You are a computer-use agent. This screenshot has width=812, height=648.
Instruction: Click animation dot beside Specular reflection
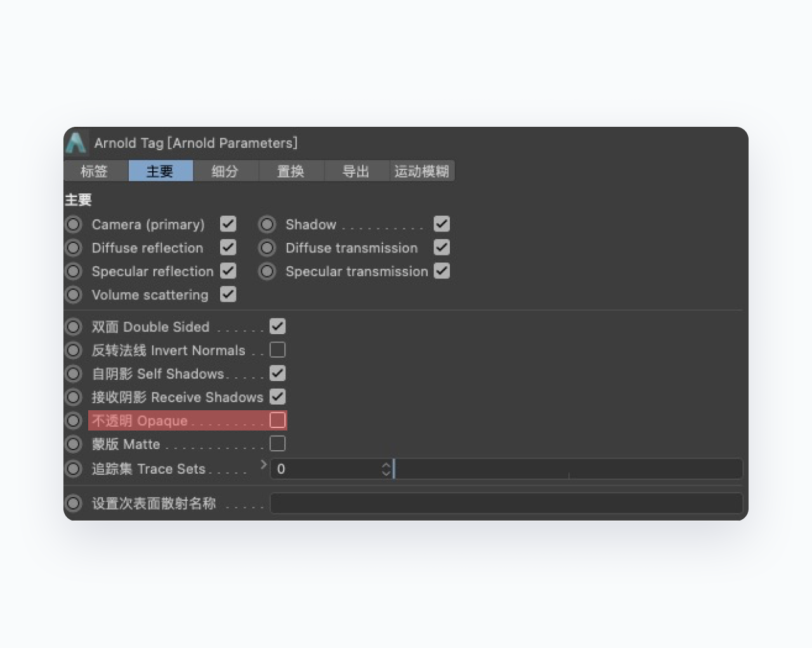(x=74, y=271)
